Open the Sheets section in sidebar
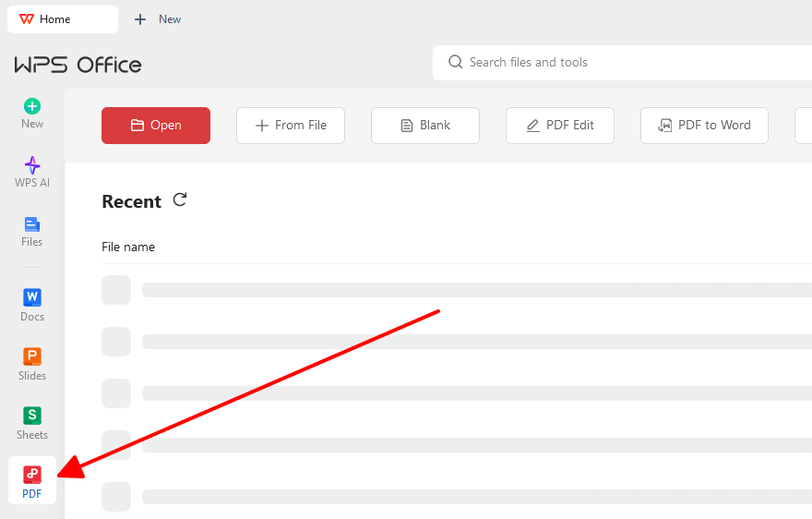812x519 pixels. [32, 423]
